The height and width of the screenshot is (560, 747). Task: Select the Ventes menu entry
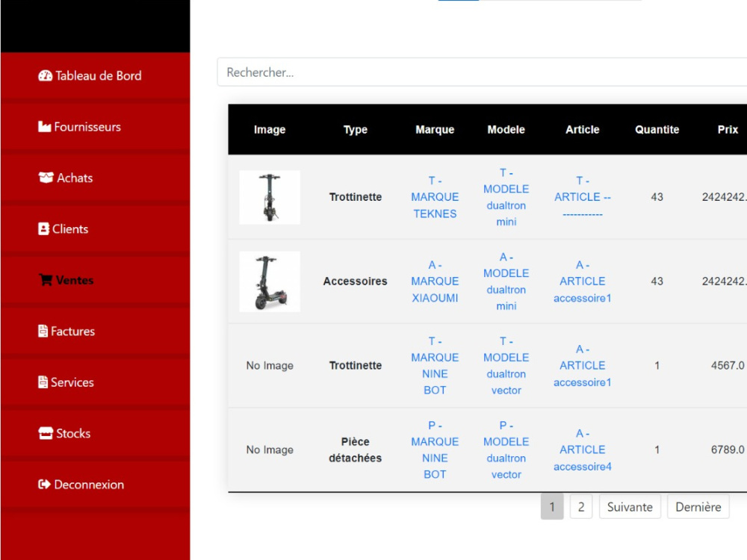[96, 280]
